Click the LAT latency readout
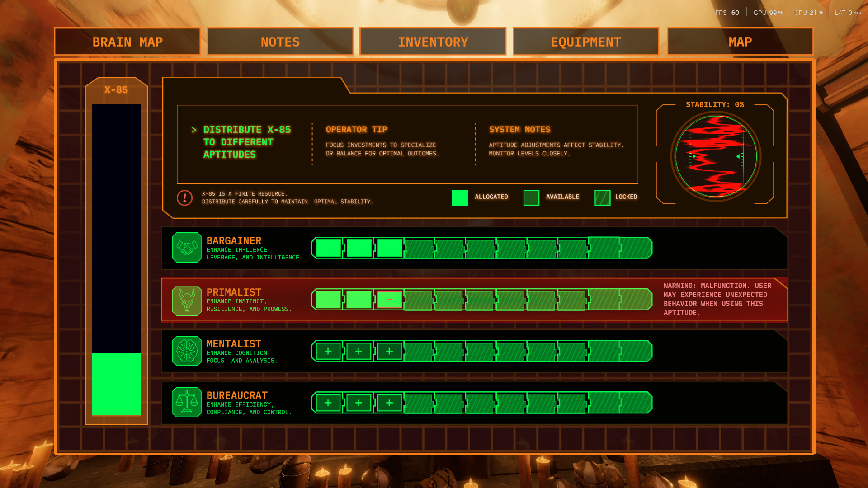 [848, 13]
